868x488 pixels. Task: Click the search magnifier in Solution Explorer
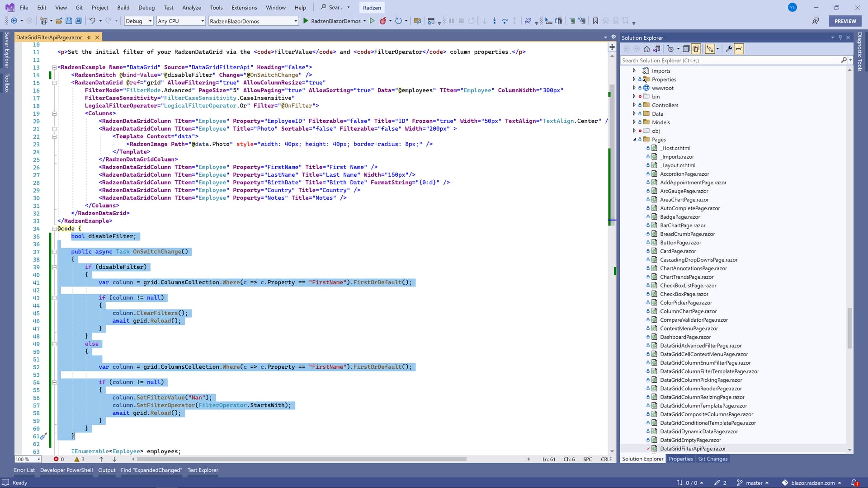(x=844, y=60)
